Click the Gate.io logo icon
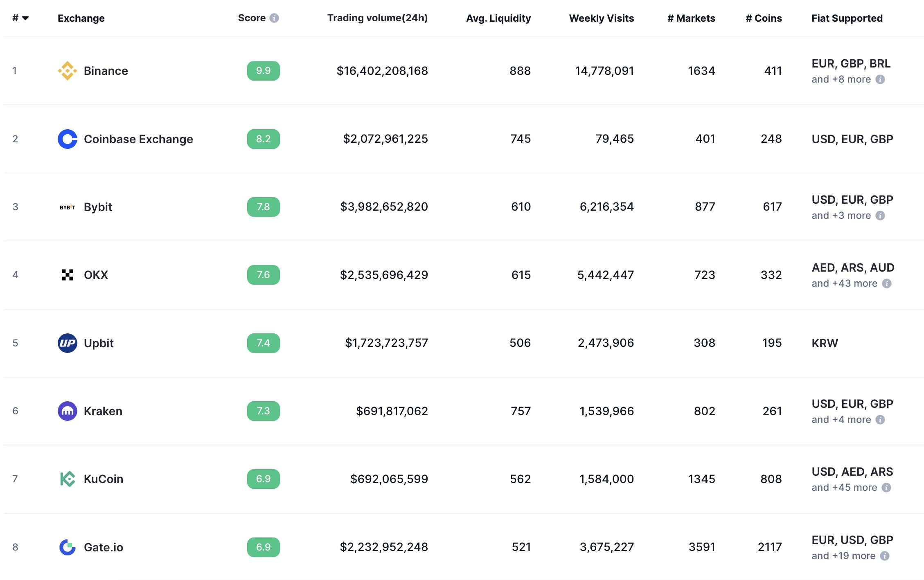 point(67,547)
